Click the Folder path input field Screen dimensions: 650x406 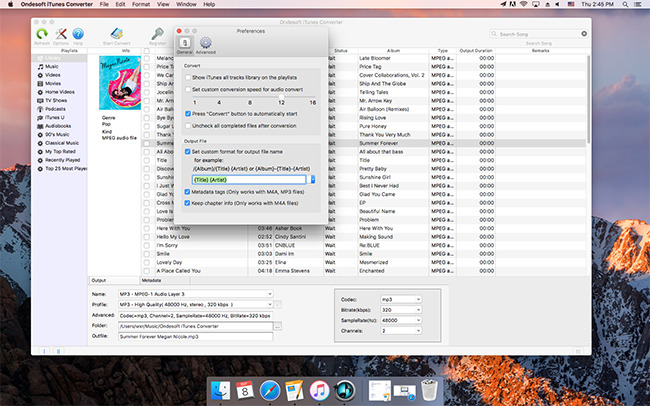coord(196,326)
